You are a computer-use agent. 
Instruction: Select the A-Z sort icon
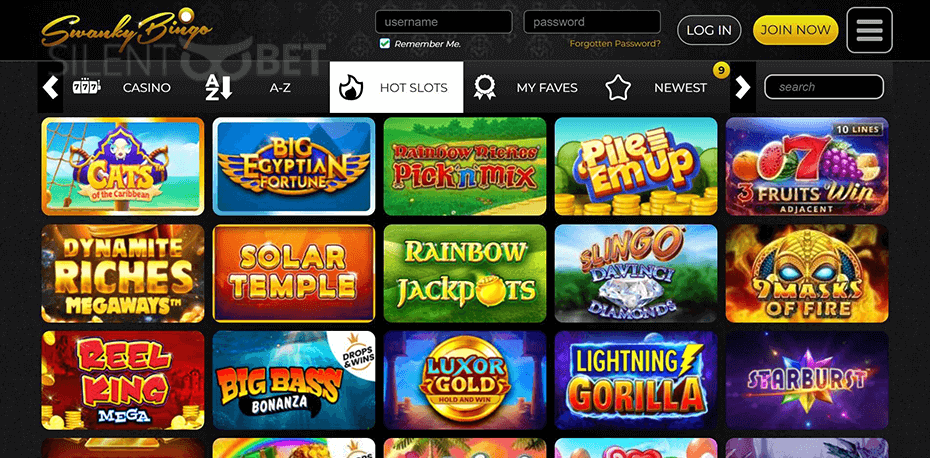[218, 87]
